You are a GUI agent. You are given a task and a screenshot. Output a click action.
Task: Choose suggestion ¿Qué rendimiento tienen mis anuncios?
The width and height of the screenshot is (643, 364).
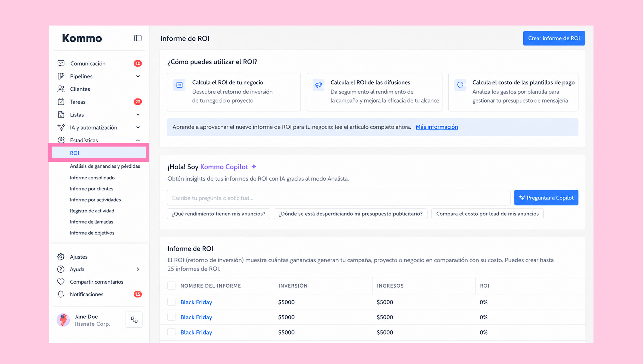tap(218, 214)
